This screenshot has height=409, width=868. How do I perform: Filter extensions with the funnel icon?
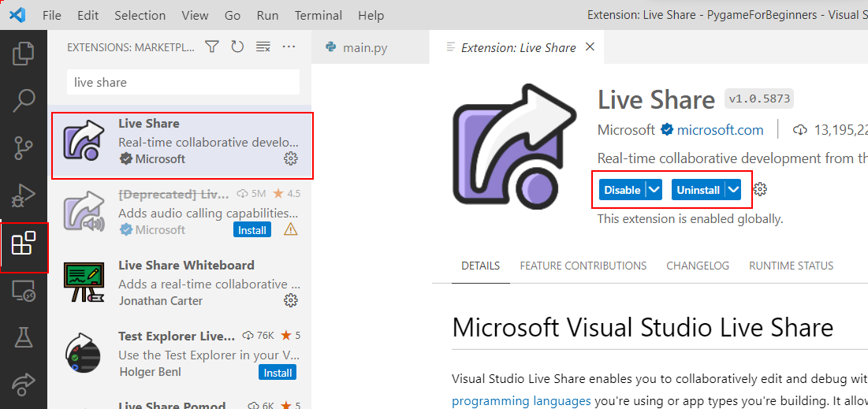(x=211, y=47)
